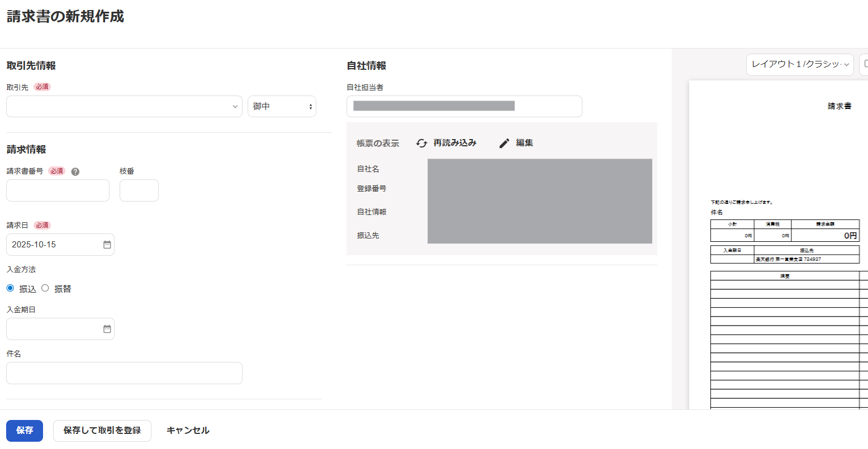This screenshot has height=449, width=868.
Task: Click the help icon beside 請求書番号
Action: 75,171
